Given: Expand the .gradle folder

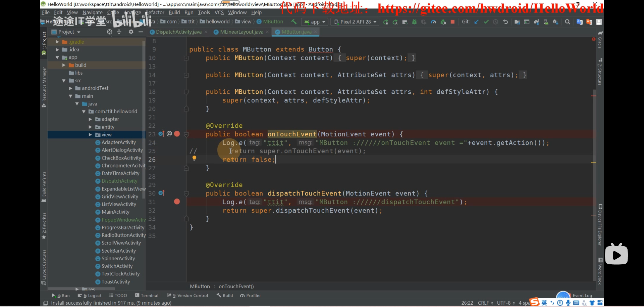Looking at the screenshot, I should (57, 42).
